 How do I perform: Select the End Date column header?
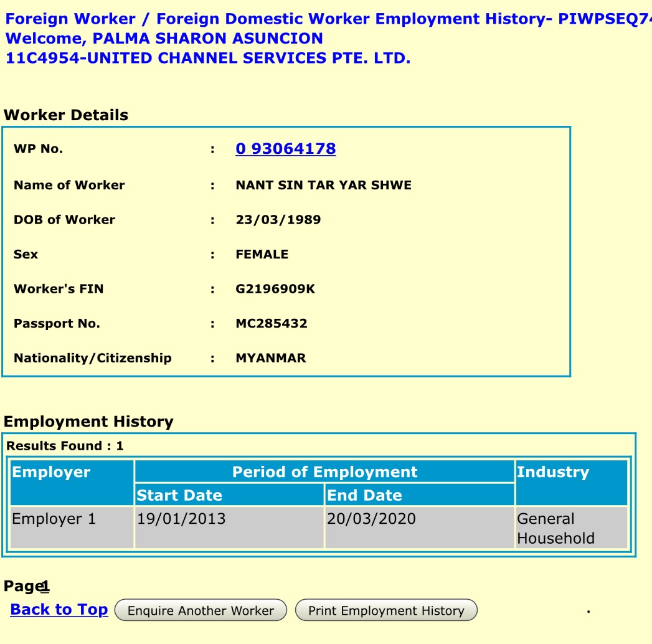point(419,496)
